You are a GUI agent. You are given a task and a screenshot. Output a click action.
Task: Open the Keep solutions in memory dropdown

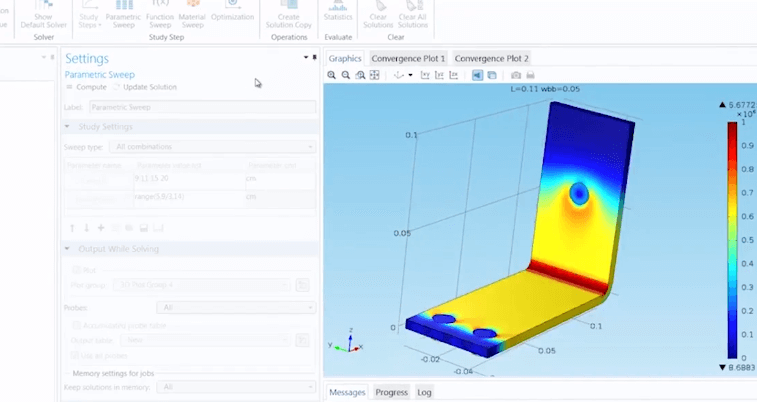pos(237,386)
